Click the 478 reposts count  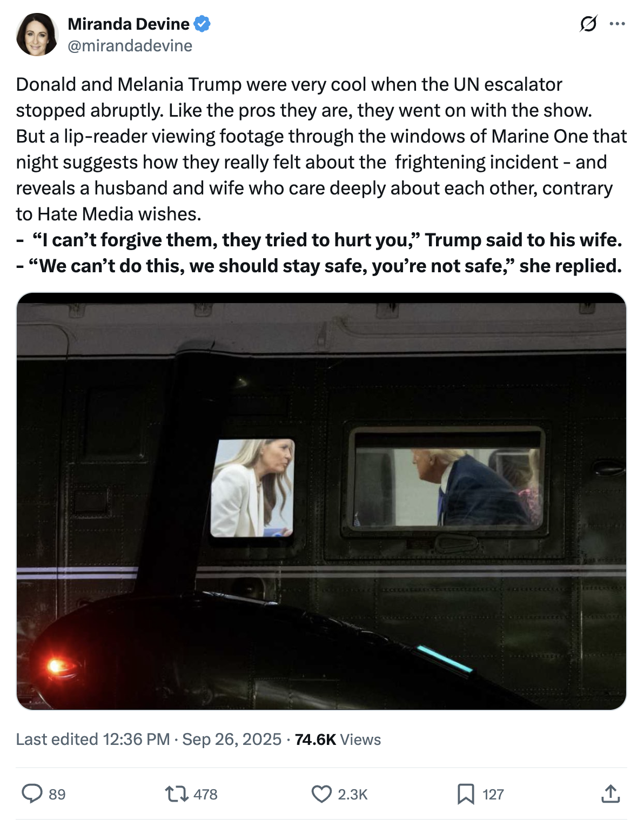pos(205,794)
